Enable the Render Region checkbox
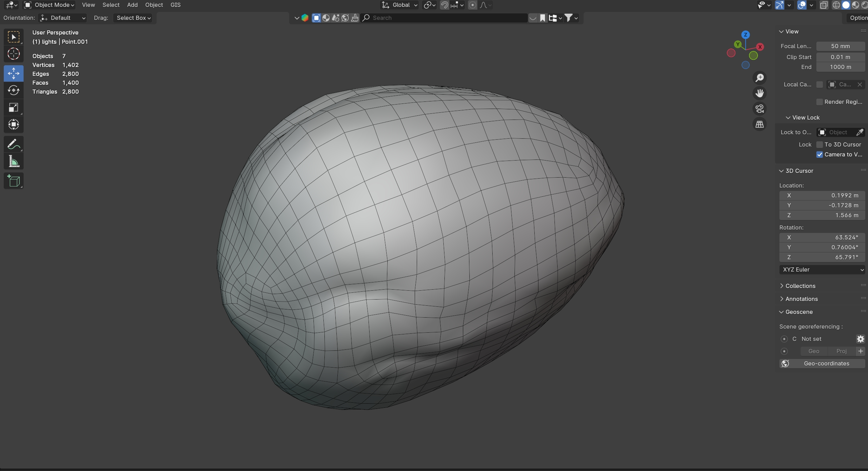 coord(819,102)
